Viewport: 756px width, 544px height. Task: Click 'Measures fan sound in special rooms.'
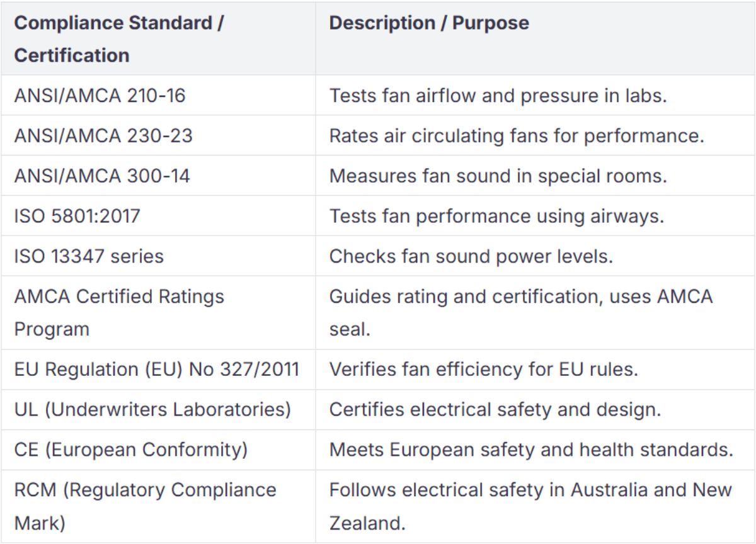click(x=498, y=176)
